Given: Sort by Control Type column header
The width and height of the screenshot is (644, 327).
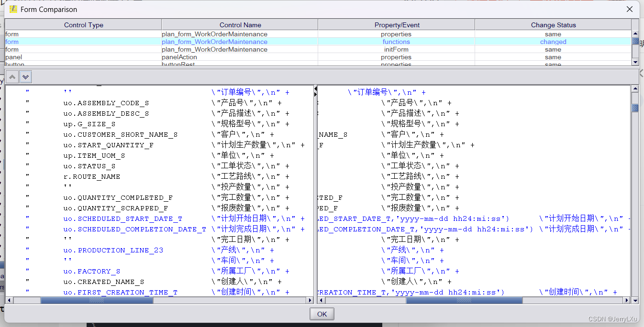Looking at the screenshot, I should tap(83, 25).
